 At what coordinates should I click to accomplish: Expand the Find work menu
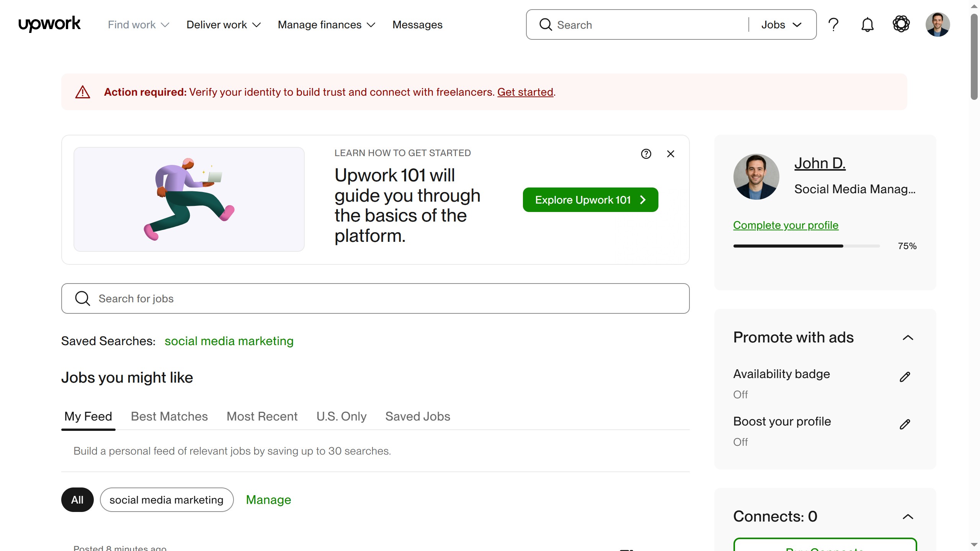pos(138,24)
